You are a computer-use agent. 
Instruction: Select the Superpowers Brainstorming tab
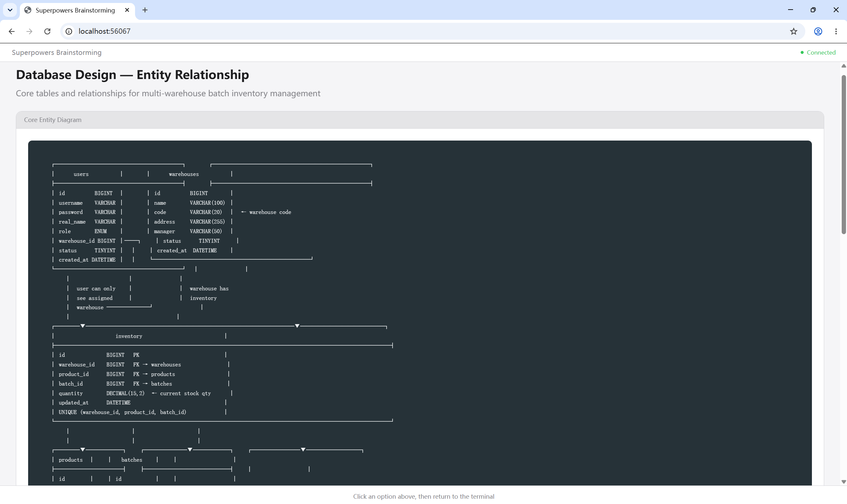point(77,10)
